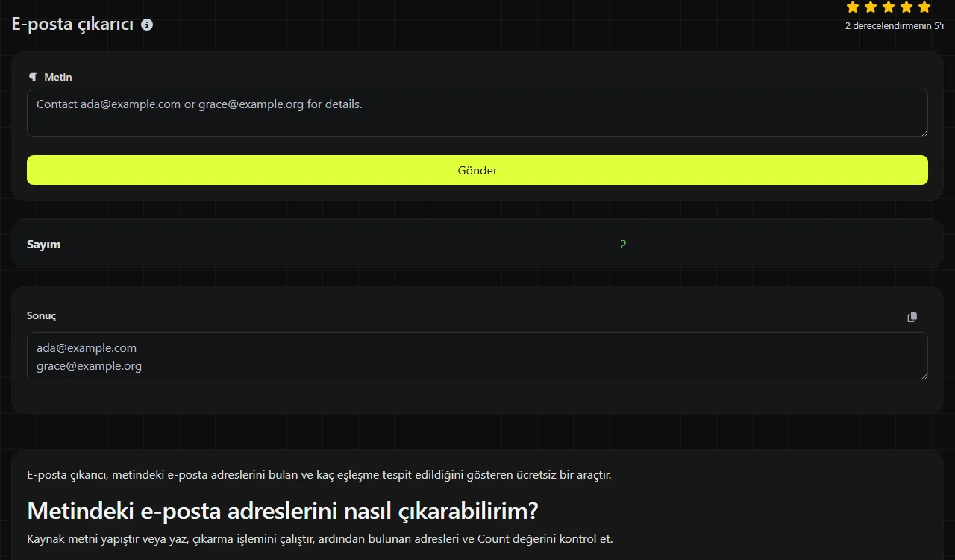Click the info icon beside E-posta çıkarıcı

tap(147, 25)
